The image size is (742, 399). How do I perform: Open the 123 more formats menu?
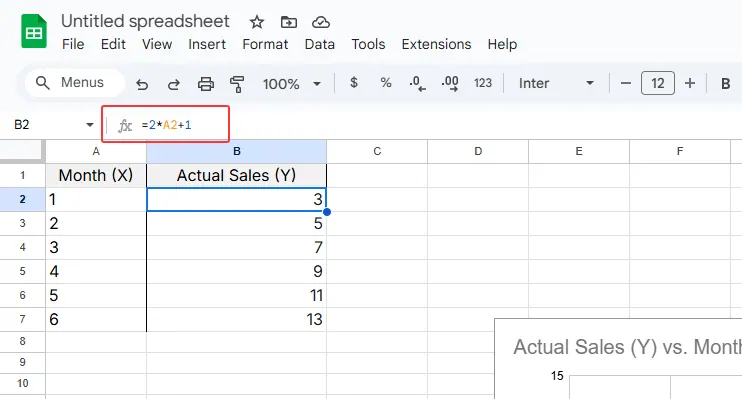(483, 83)
